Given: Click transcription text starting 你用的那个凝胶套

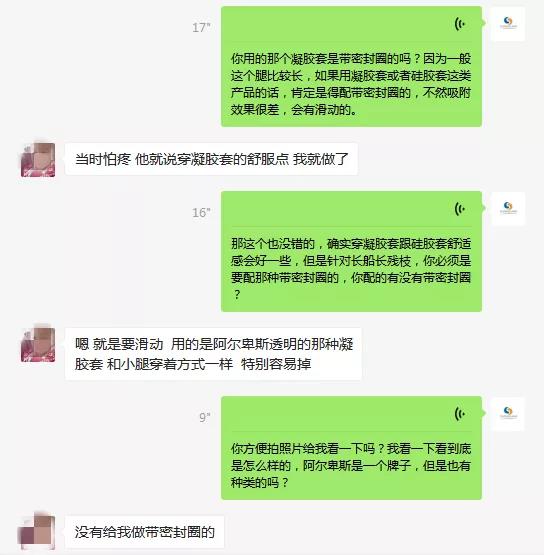Looking at the screenshot, I should coord(351,84).
